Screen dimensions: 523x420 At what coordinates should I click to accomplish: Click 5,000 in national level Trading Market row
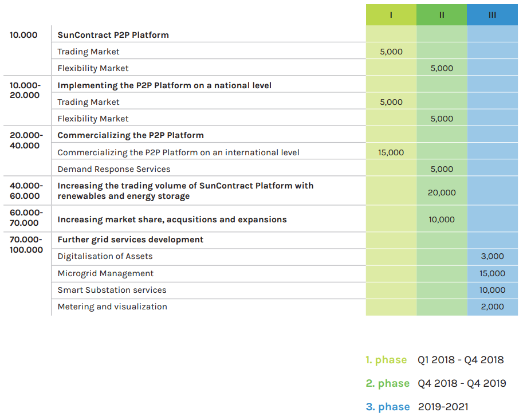[x=391, y=102]
